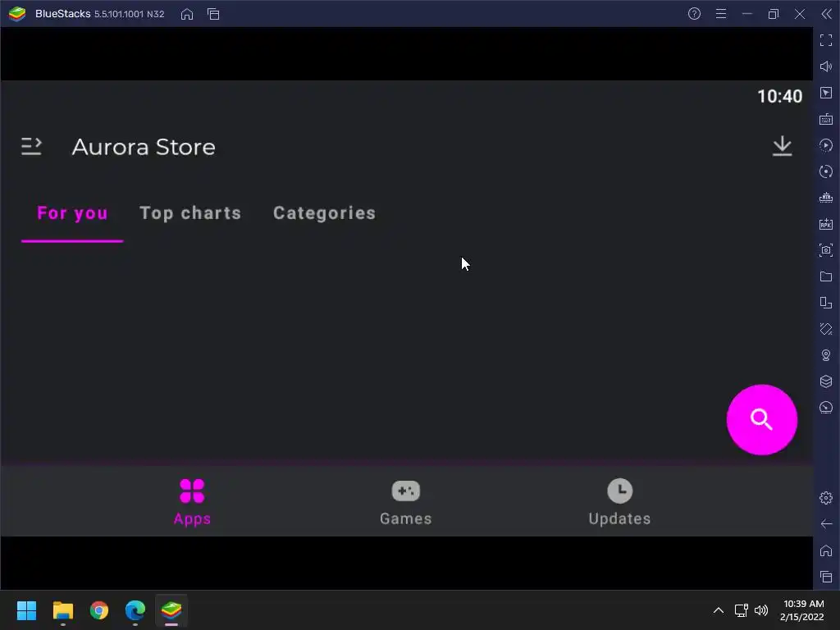Open File Explorer from taskbar
Screen dimensions: 840x630
(62, 610)
